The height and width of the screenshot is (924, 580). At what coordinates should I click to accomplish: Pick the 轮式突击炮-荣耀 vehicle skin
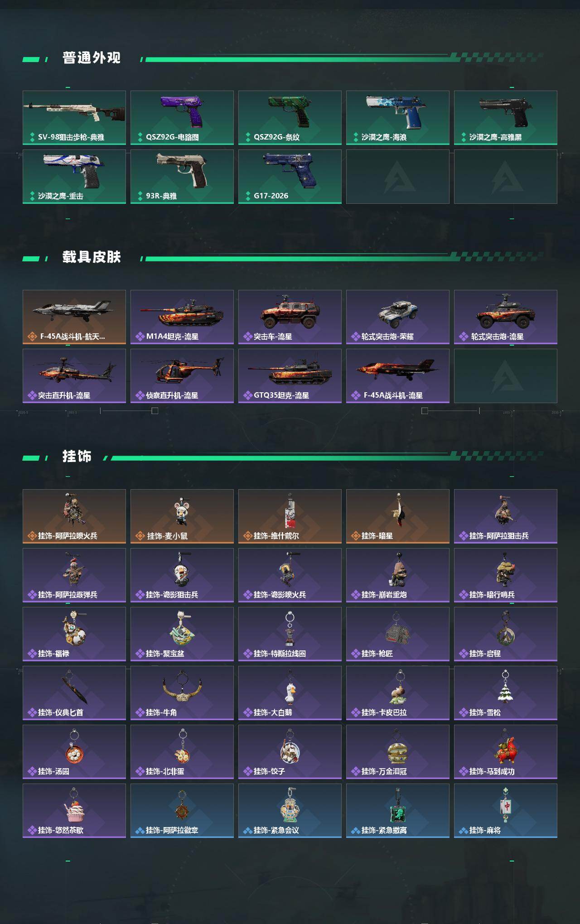(x=398, y=317)
